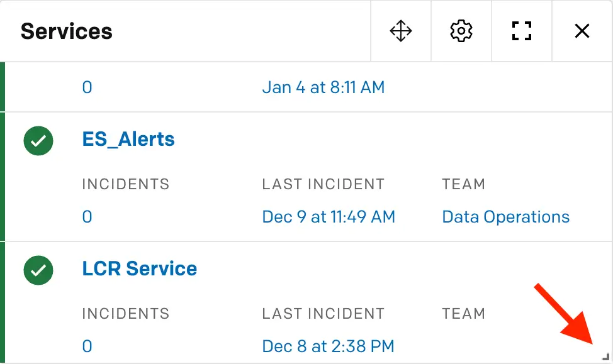Open the Jan 4 at 8:11 AM incident
Screen dimensions: 613x364
323,87
